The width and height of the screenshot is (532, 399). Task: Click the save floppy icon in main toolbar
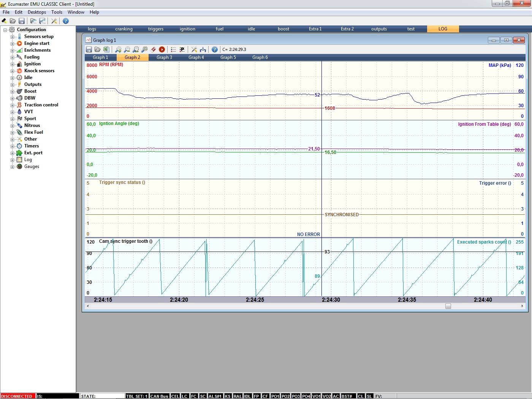click(22, 21)
